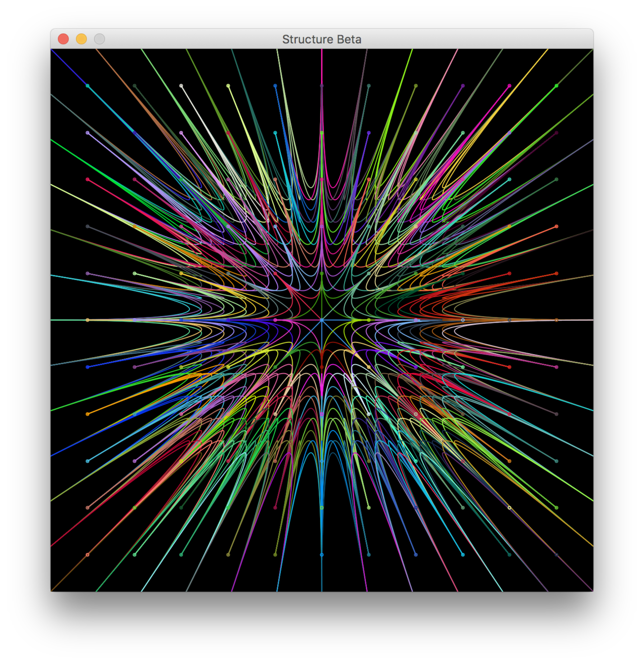This screenshot has width=644, height=664.
Task: Select the yellow dot in the top row
Action: [228, 86]
